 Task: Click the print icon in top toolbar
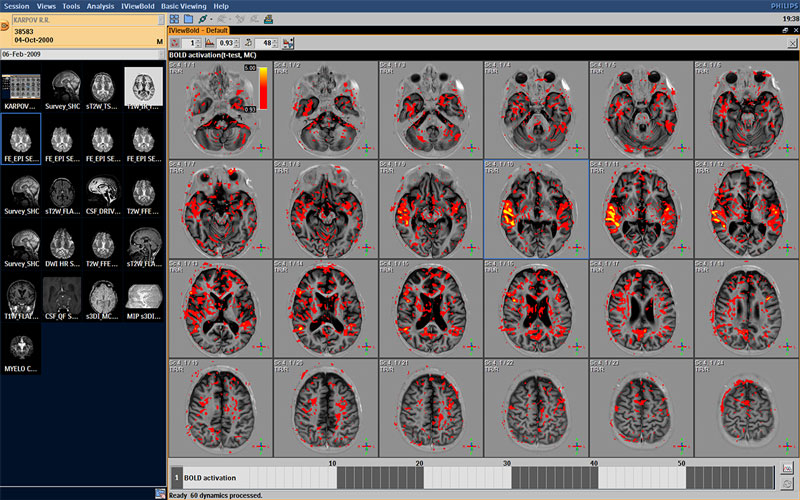[267, 19]
